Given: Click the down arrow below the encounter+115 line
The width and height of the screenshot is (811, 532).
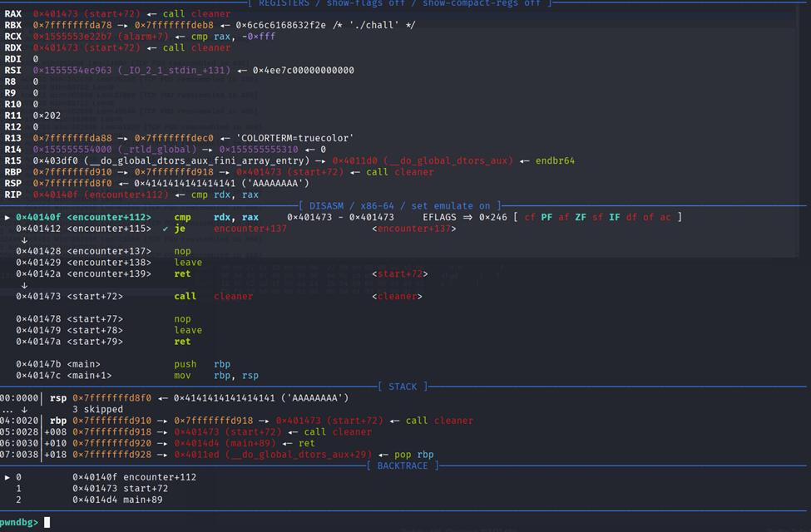Looking at the screenshot, I should tap(24, 239).
